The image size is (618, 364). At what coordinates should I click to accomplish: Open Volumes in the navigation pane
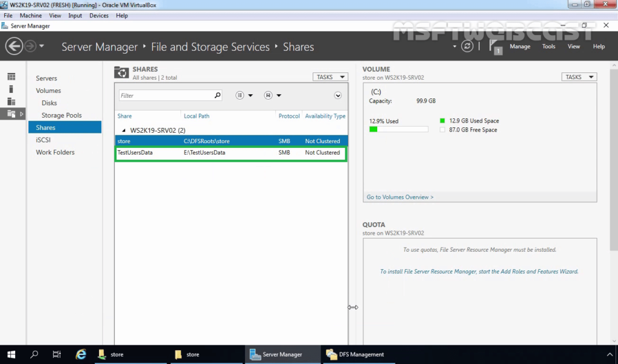48,91
